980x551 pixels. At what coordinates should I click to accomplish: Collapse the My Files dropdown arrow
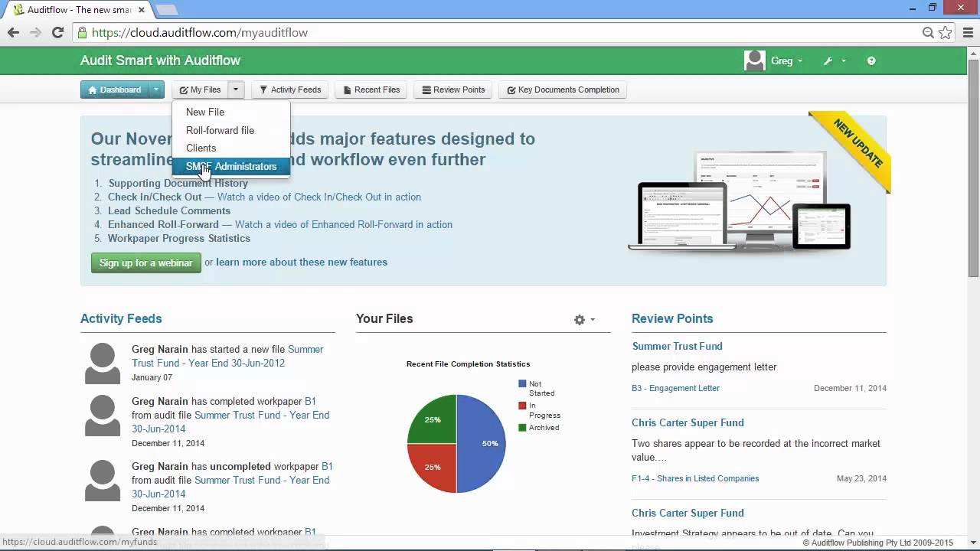pos(236,90)
